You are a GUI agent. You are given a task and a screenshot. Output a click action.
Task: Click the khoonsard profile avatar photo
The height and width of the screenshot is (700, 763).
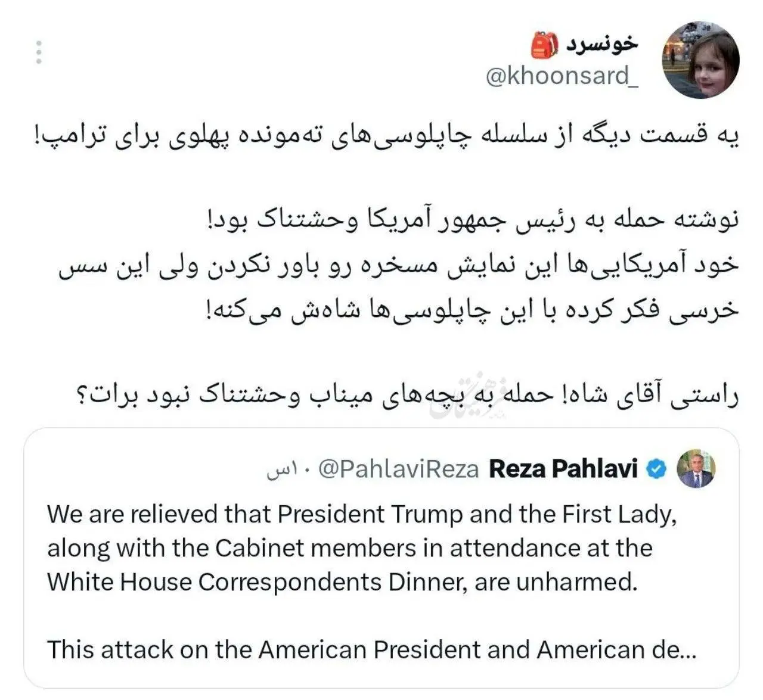pyautogui.click(x=701, y=60)
